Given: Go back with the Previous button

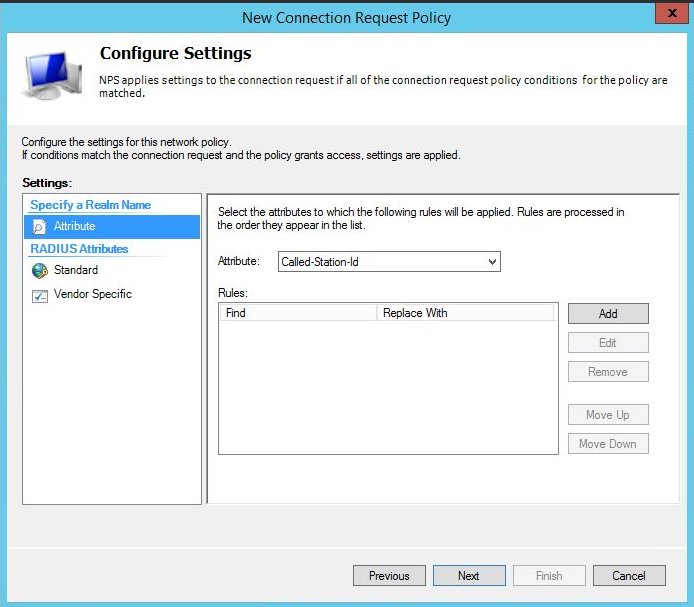Looking at the screenshot, I should tap(389, 576).
